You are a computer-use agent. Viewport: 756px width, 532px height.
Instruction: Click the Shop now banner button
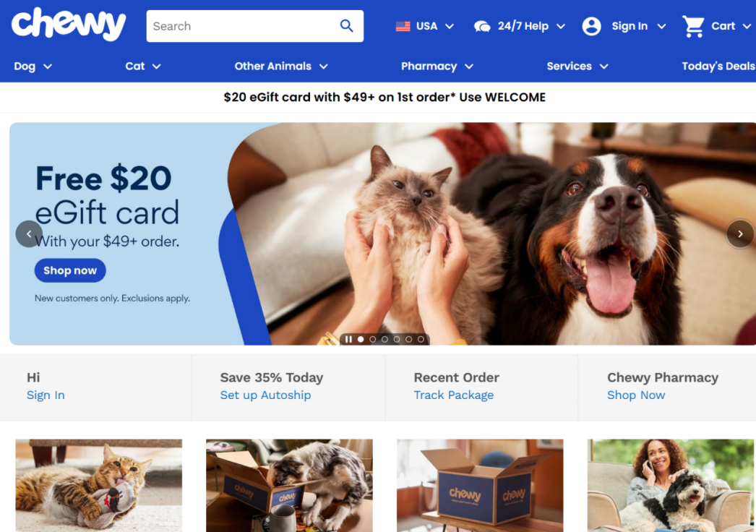pyautogui.click(x=70, y=270)
